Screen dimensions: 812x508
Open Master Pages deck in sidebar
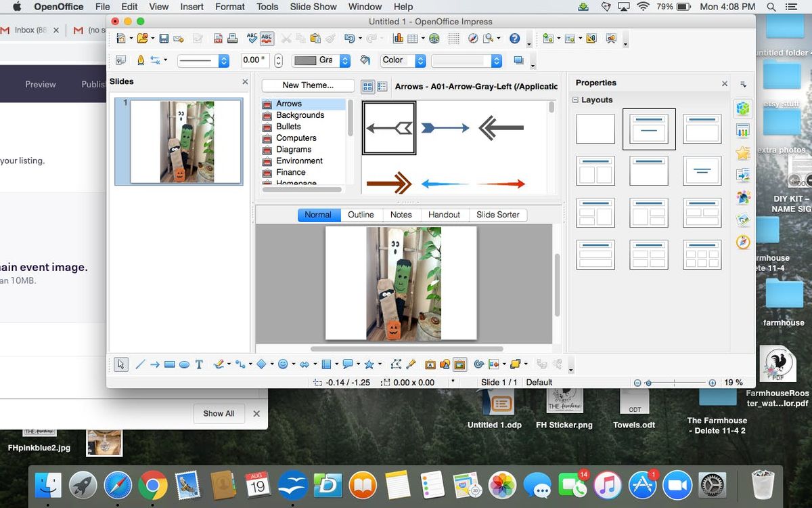[x=743, y=131]
